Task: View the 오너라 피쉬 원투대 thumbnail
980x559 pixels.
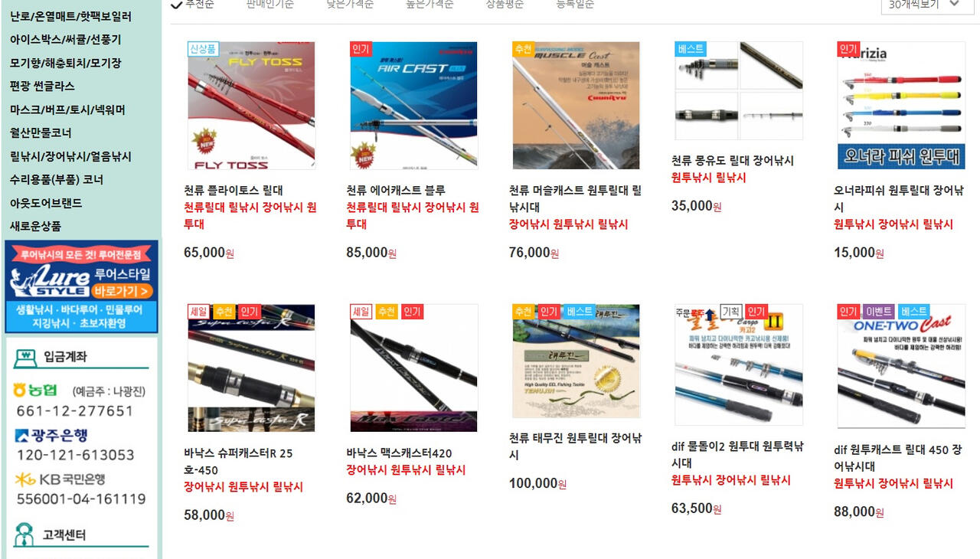Action: pyautogui.click(x=901, y=106)
